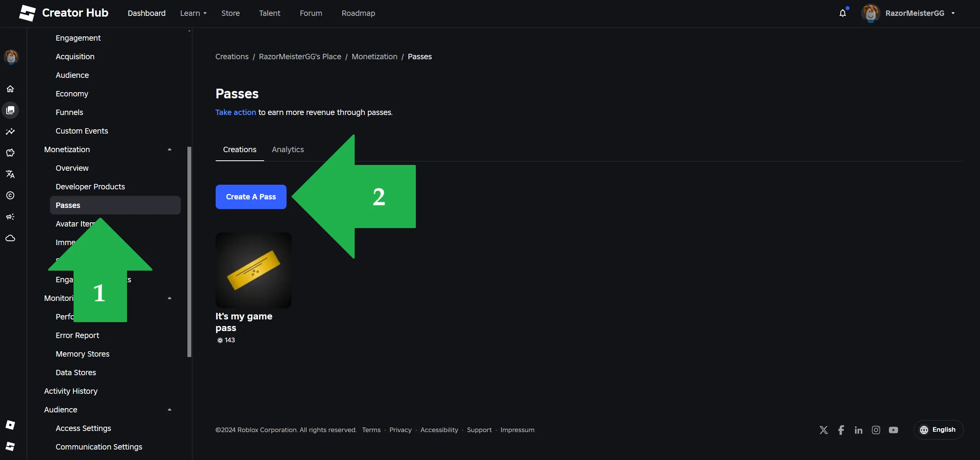Open Developer Products in sidebar
Image resolution: width=980 pixels, height=460 pixels.
(90, 187)
